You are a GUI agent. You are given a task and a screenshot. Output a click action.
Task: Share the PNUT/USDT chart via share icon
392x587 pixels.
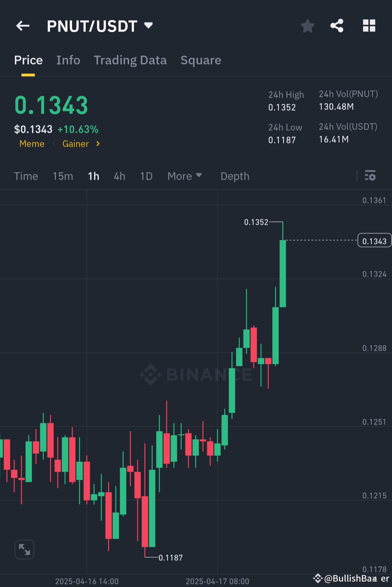(x=337, y=25)
